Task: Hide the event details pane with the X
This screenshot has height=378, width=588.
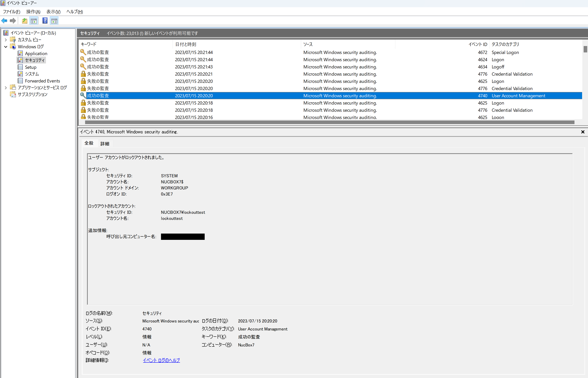Action: (x=583, y=132)
